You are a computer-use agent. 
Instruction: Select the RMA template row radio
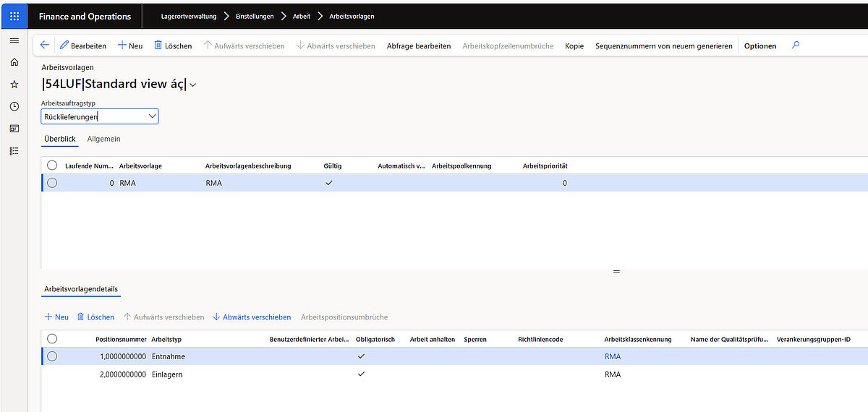[52, 183]
